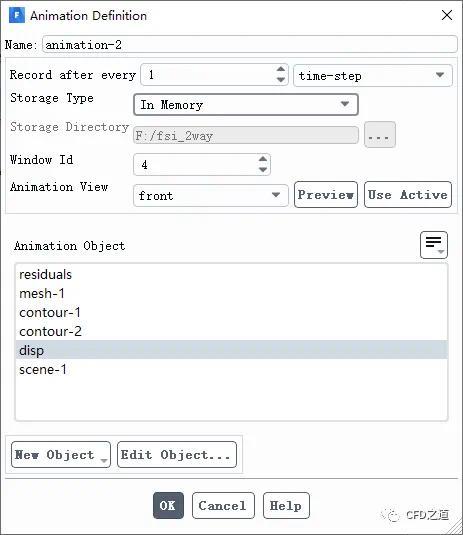This screenshot has width=463, height=535.
Task: Decrease the Record after every value
Action: (x=280, y=80)
